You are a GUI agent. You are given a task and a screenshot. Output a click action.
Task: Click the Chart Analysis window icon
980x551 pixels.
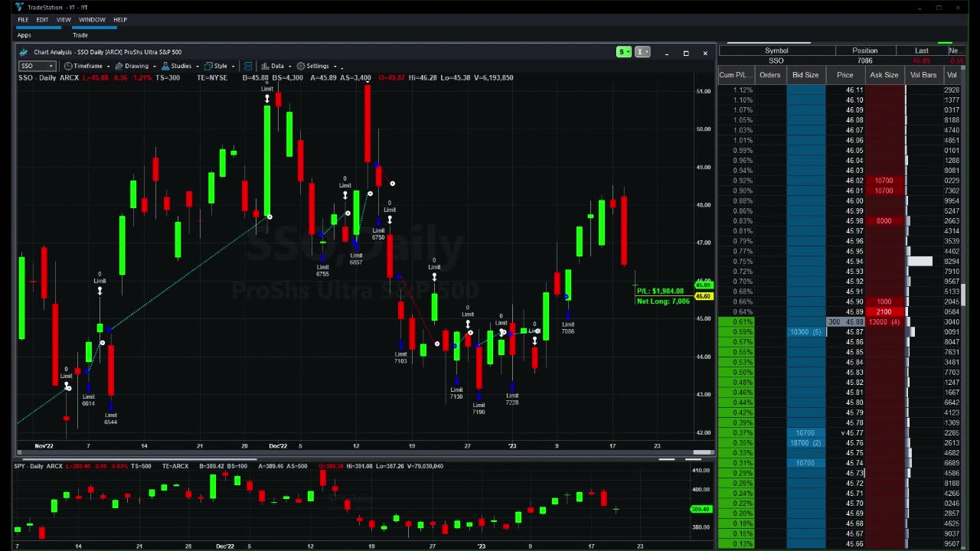click(x=24, y=52)
